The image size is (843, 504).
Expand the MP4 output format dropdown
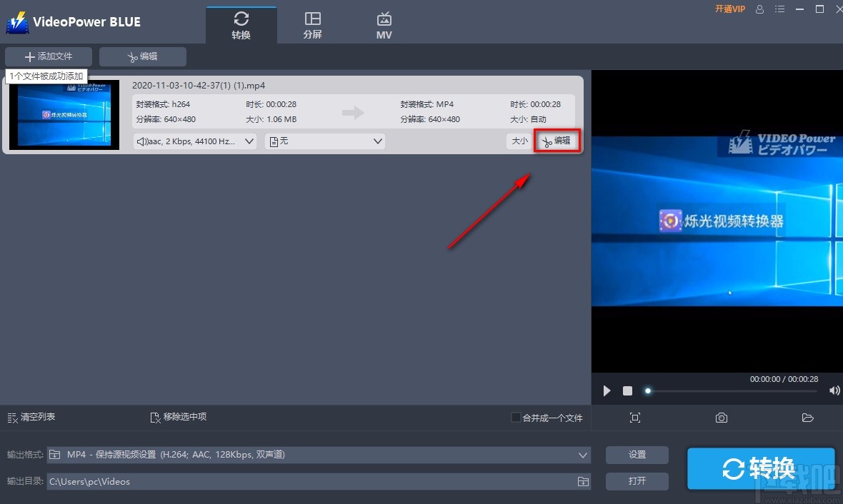coord(583,454)
